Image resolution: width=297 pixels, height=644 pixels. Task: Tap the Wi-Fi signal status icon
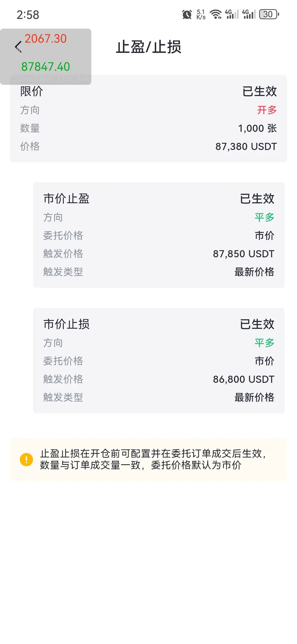coord(216,14)
